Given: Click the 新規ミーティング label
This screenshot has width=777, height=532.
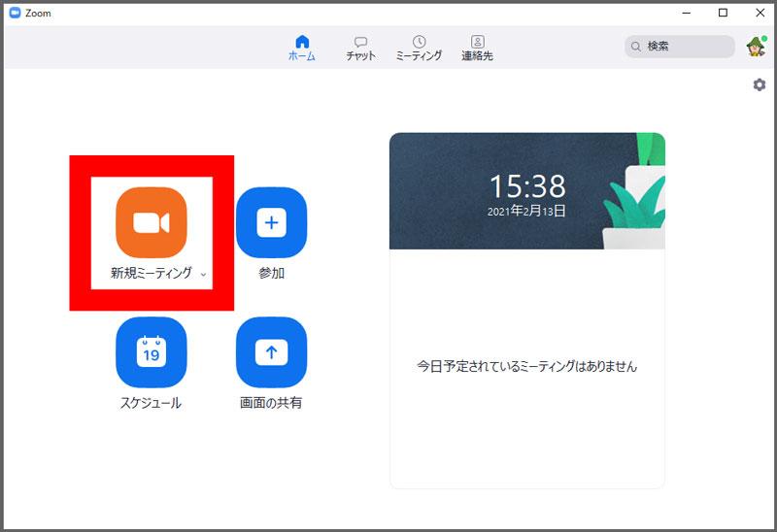Looking at the screenshot, I should (x=152, y=273).
